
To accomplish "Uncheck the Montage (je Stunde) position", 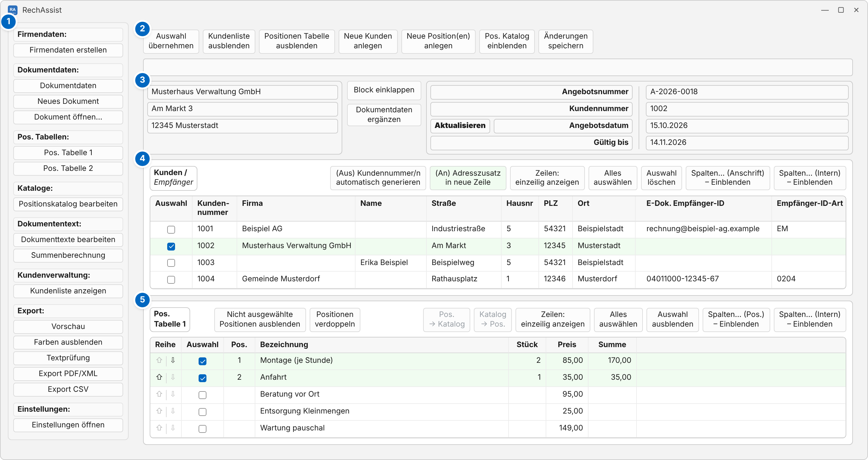I will 203,361.
